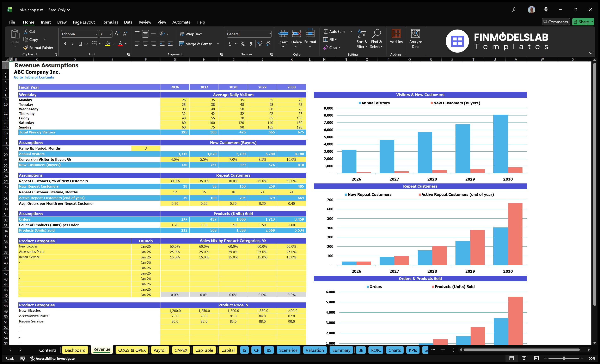
Task: Expand the Fill Color swatch options
Action: (113, 44)
